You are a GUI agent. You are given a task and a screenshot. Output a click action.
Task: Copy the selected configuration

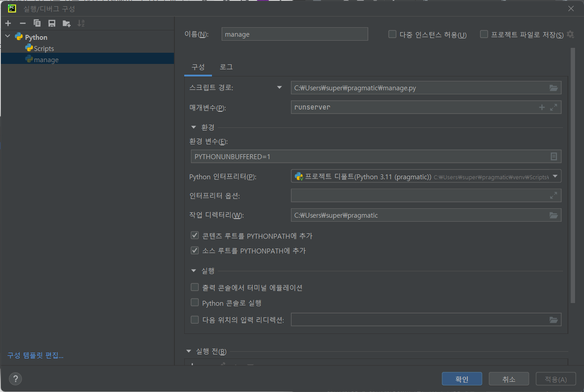[x=37, y=23]
